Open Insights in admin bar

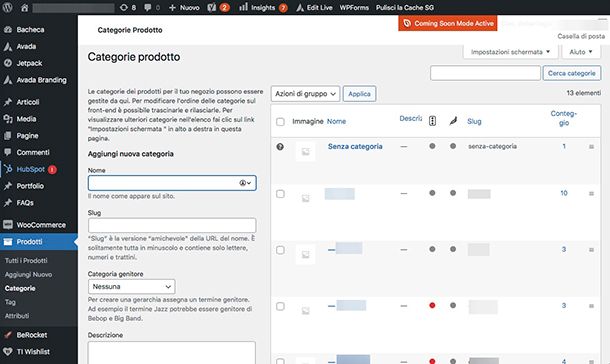[x=263, y=7]
